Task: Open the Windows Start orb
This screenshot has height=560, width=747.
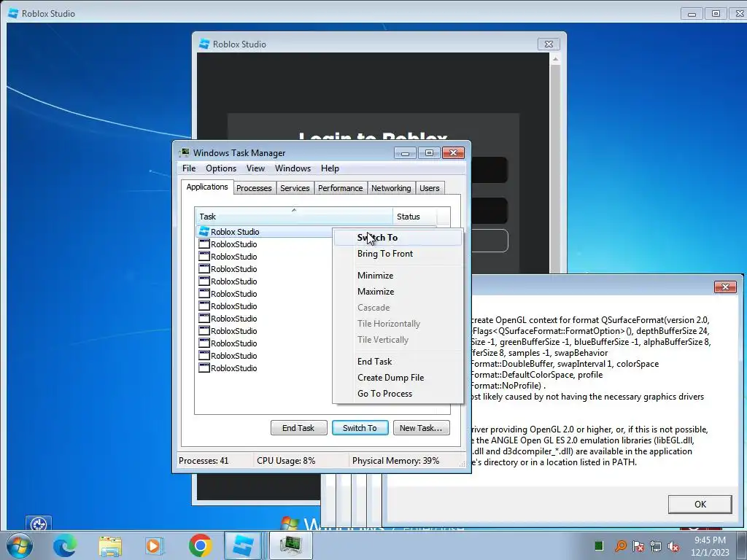Action: tap(20, 545)
